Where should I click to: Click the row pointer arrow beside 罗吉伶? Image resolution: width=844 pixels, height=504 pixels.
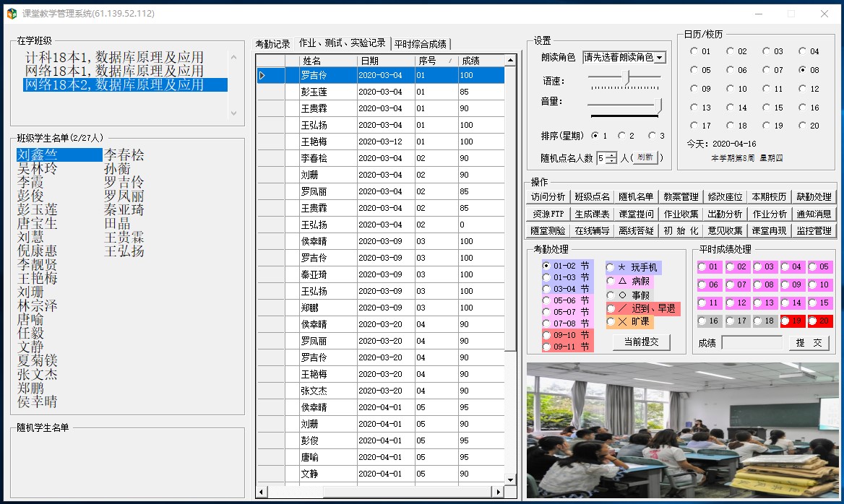pyautogui.click(x=263, y=75)
